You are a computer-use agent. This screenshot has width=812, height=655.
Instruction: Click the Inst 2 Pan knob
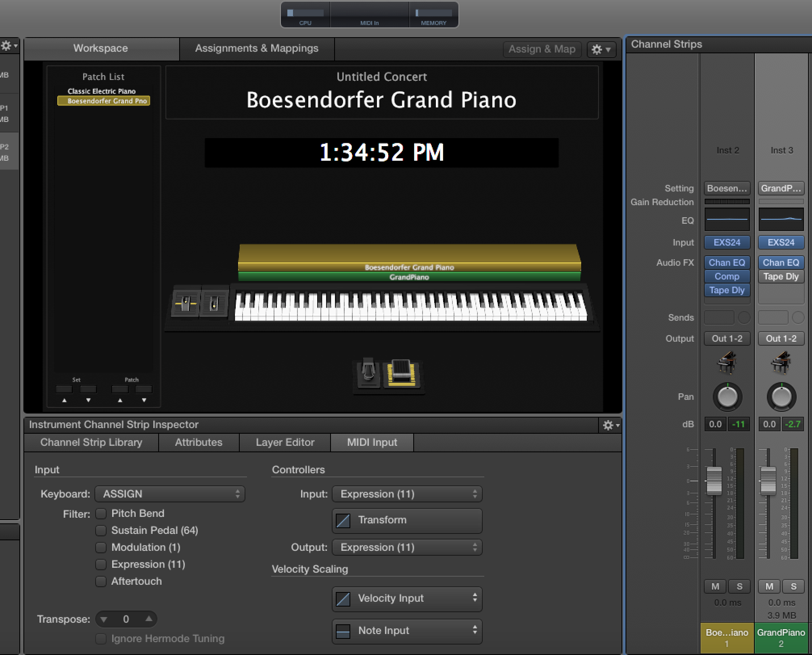[727, 397]
